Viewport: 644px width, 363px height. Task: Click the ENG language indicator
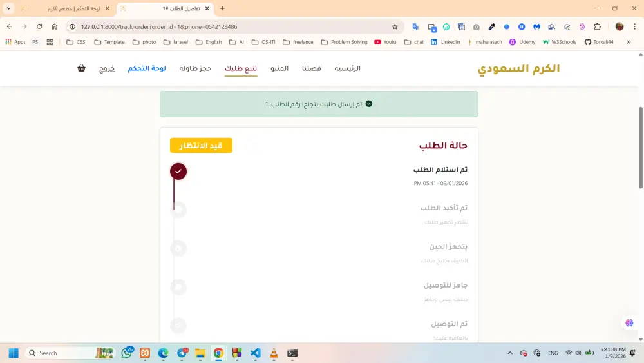(553, 353)
